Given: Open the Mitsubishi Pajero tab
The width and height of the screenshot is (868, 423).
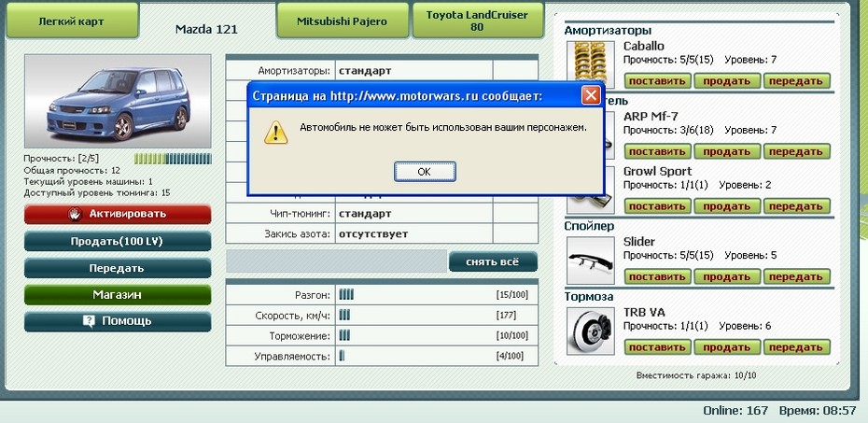Looking at the screenshot, I should point(343,20).
